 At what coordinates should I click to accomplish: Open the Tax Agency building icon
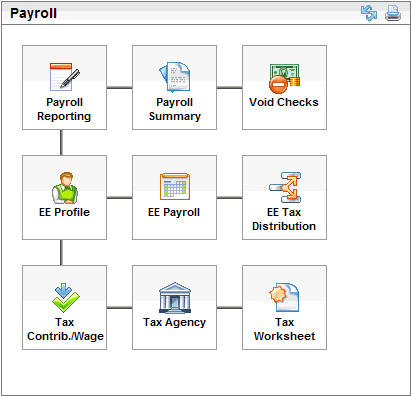tap(175, 298)
